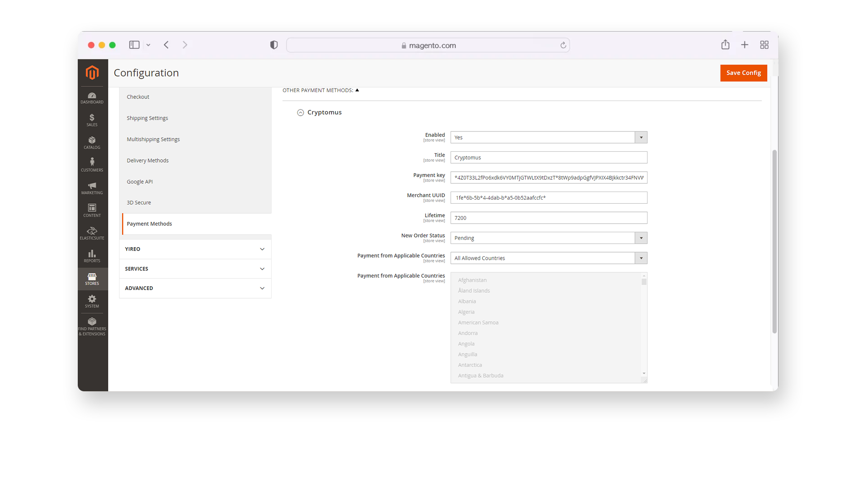
Task: Click the Merchant UUID input field
Action: click(549, 197)
